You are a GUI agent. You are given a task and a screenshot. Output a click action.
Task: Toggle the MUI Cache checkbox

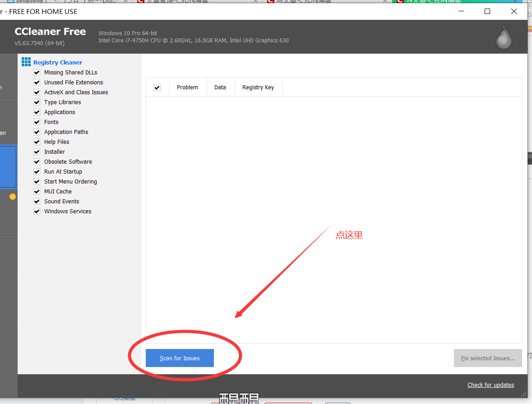[x=37, y=191]
